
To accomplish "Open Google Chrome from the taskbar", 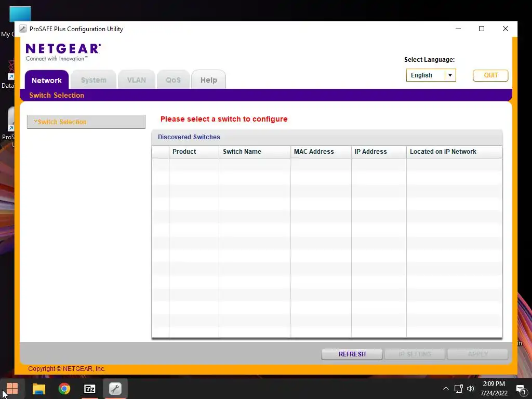I will point(64,389).
